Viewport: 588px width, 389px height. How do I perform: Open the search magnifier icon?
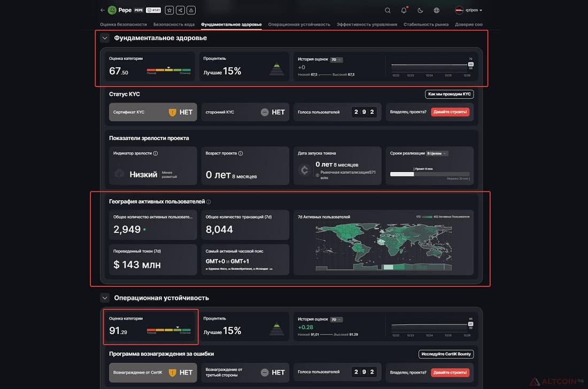tap(388, 11)
